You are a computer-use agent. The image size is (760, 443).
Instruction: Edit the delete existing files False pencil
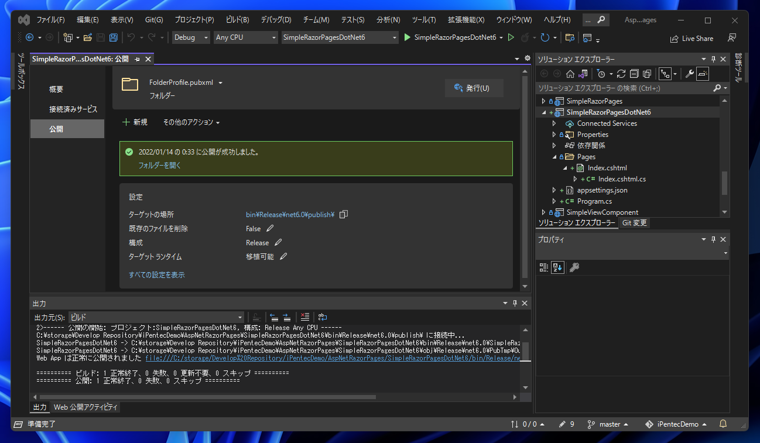pyautogui.click(x=270, y=228)
